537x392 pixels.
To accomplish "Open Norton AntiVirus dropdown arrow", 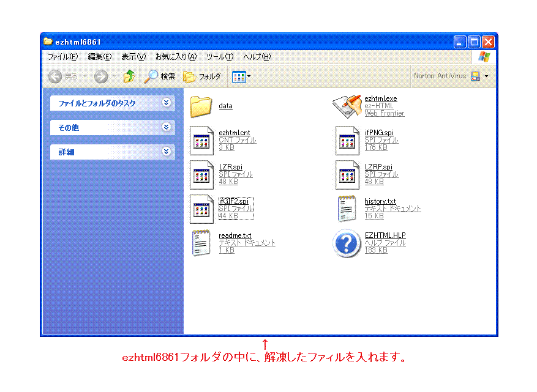I will pos(486,76).
